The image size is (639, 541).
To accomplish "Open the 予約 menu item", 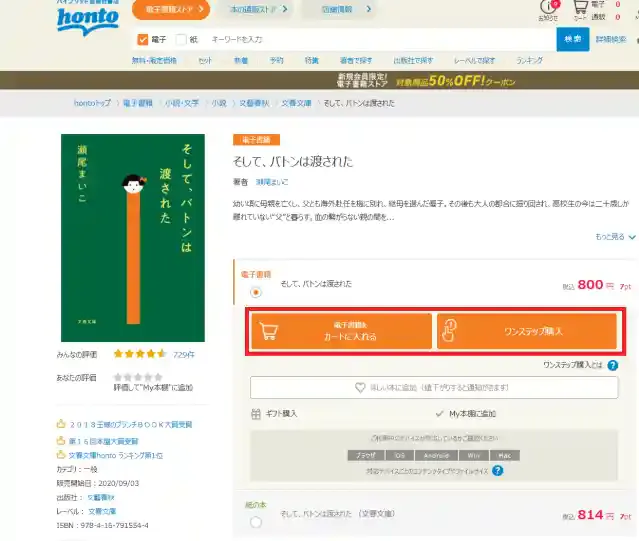I will point(276,60).
